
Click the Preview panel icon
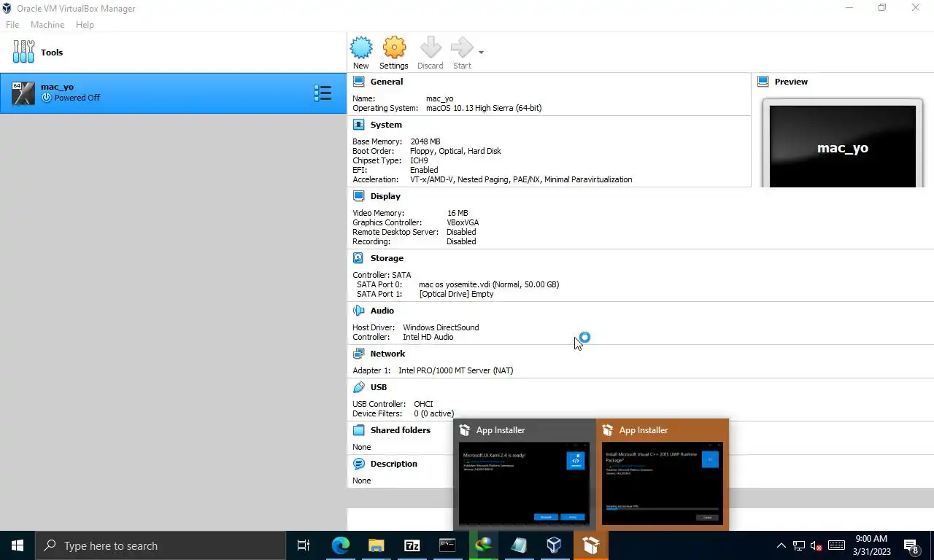pos(763,82)
